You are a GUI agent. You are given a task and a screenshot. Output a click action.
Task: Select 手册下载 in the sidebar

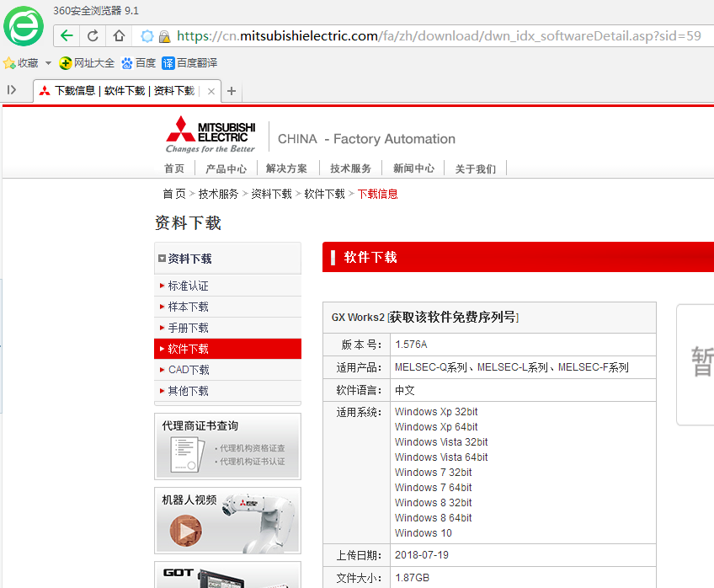tap(188, 328)
